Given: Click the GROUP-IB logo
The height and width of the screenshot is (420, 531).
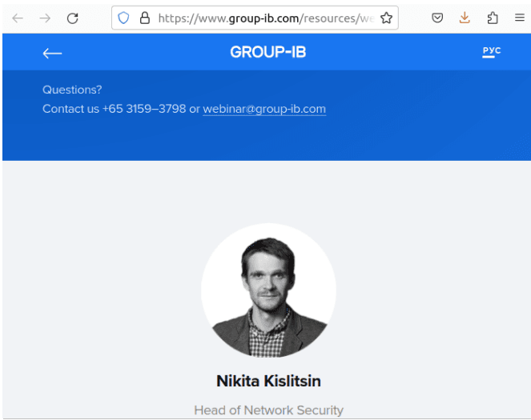Looking at the screenshot, I should [268, 52].
